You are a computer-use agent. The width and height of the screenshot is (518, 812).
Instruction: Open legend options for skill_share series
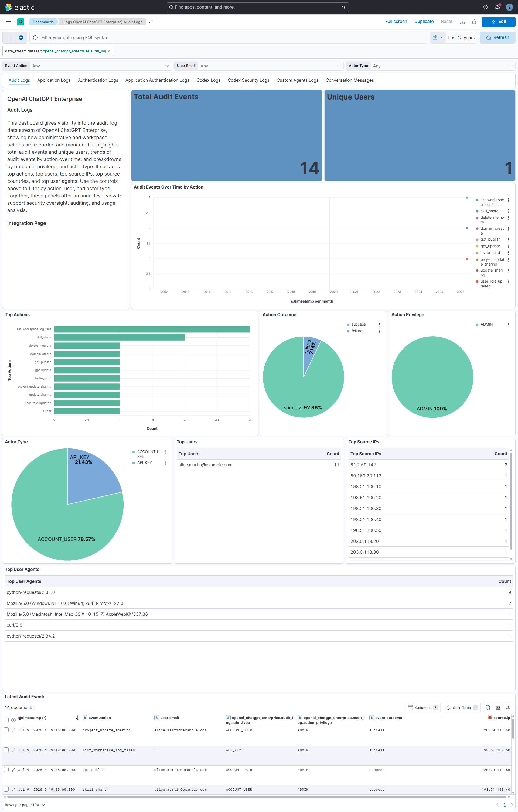[x=509, y=211]
